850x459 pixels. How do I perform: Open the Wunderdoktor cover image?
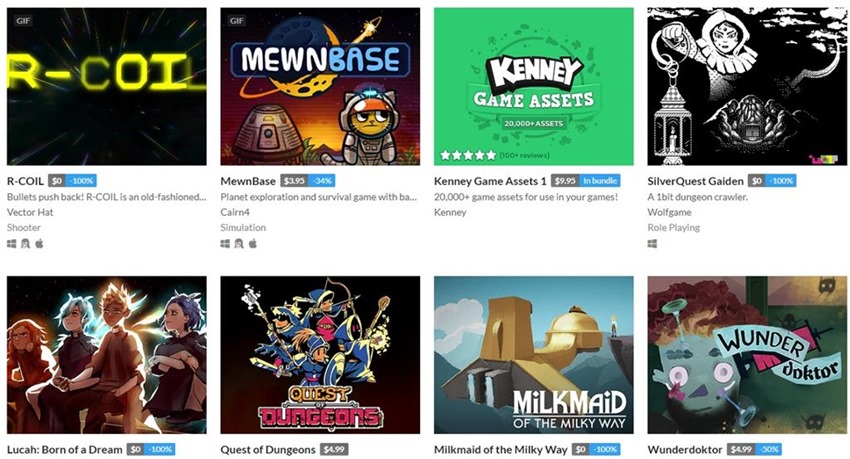(x=747, y=355)
